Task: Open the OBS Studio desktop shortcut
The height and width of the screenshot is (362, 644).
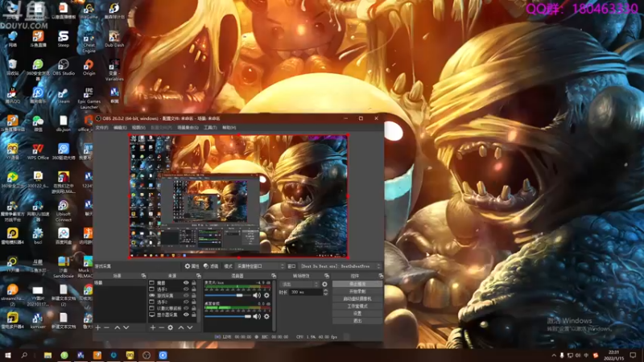Action: point(64,68)
